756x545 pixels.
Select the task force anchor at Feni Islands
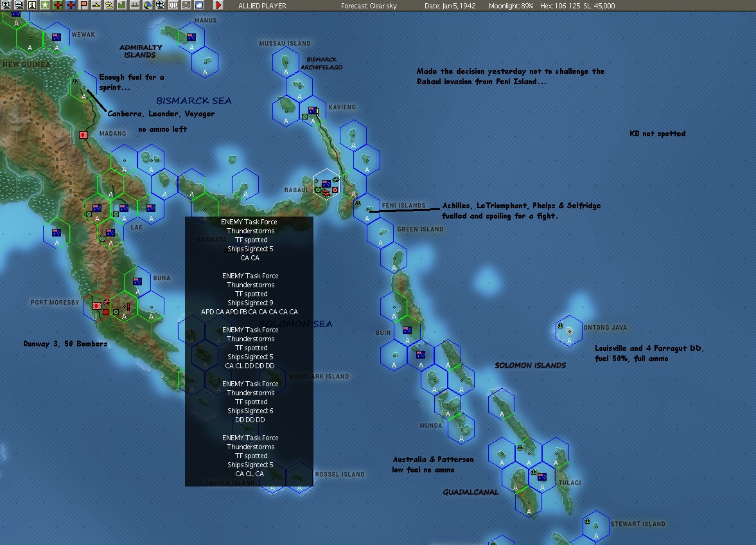coord(358,204)
